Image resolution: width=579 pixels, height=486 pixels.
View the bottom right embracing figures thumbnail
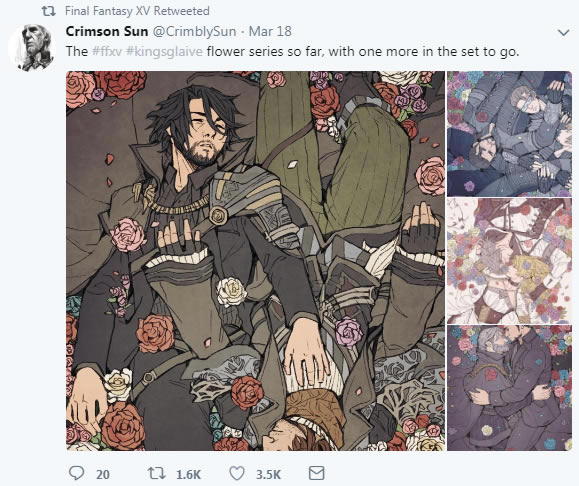510,388
